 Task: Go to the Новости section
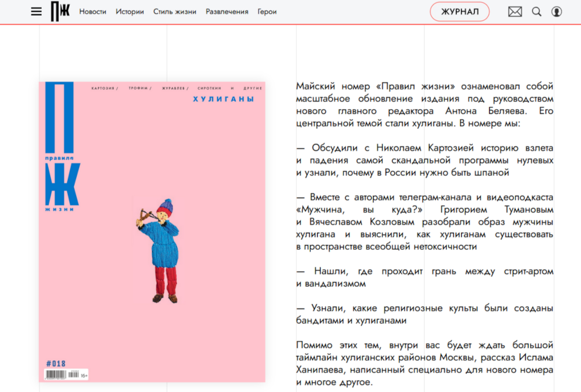(x=92, y=12)
